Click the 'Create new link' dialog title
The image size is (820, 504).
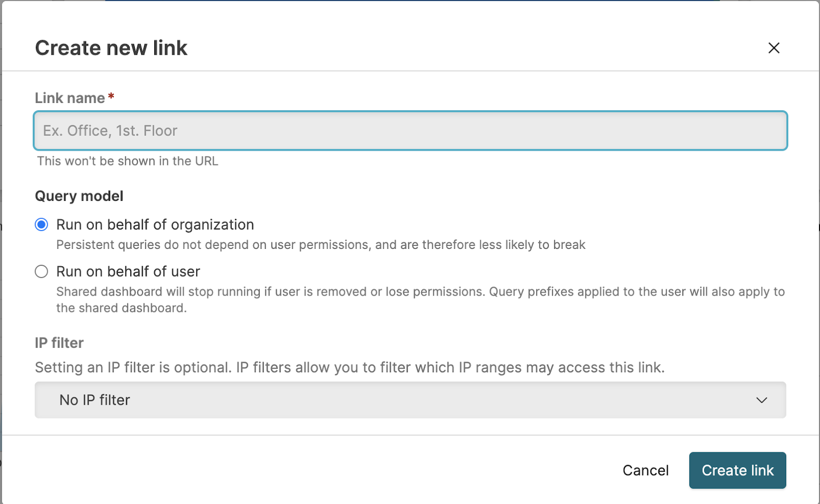coord(111,48)
